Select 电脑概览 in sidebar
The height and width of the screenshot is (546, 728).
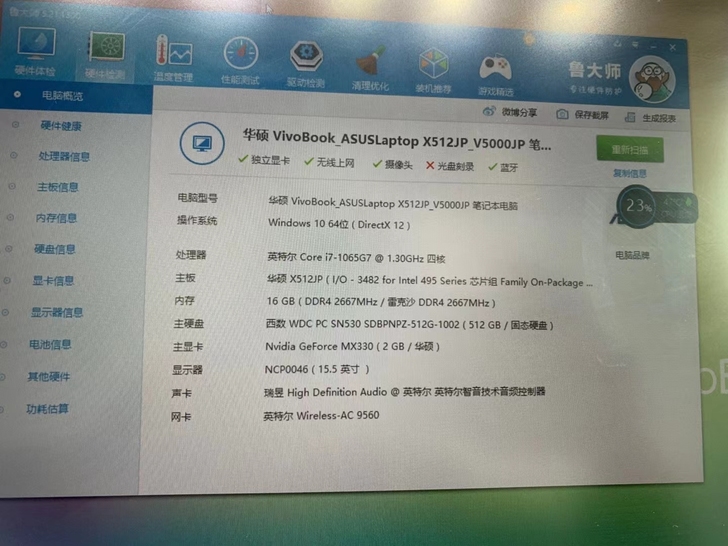coord(62,96)
